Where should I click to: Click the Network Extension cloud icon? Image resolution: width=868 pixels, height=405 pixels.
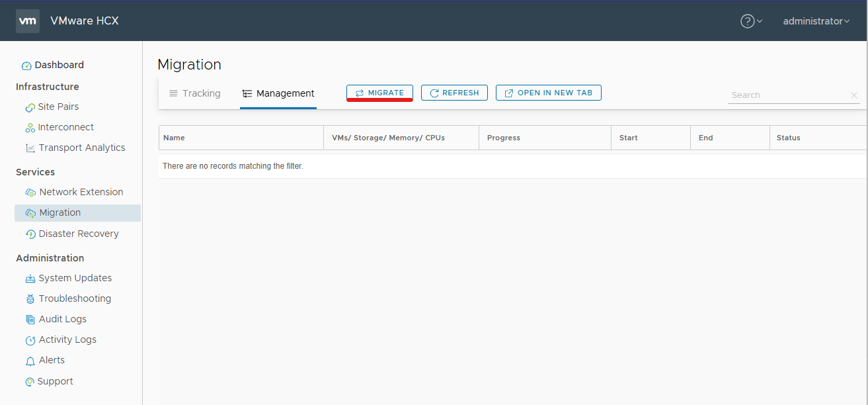point(30,193)
